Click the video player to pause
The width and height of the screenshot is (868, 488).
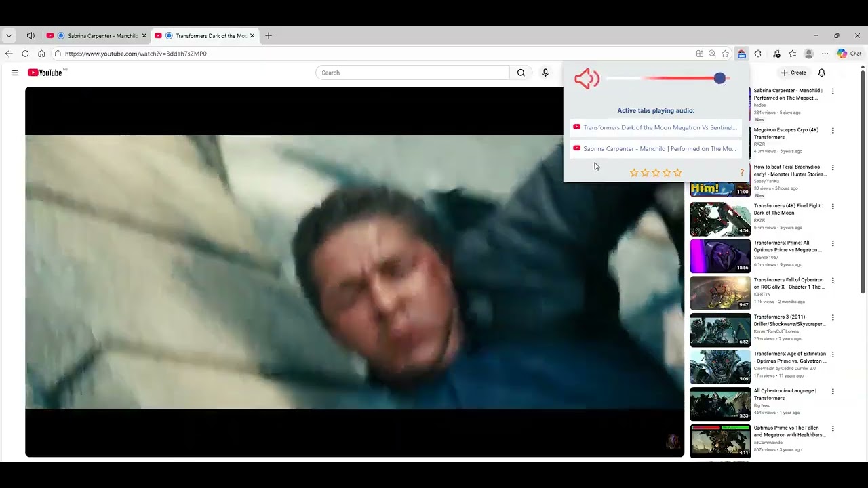355,272
